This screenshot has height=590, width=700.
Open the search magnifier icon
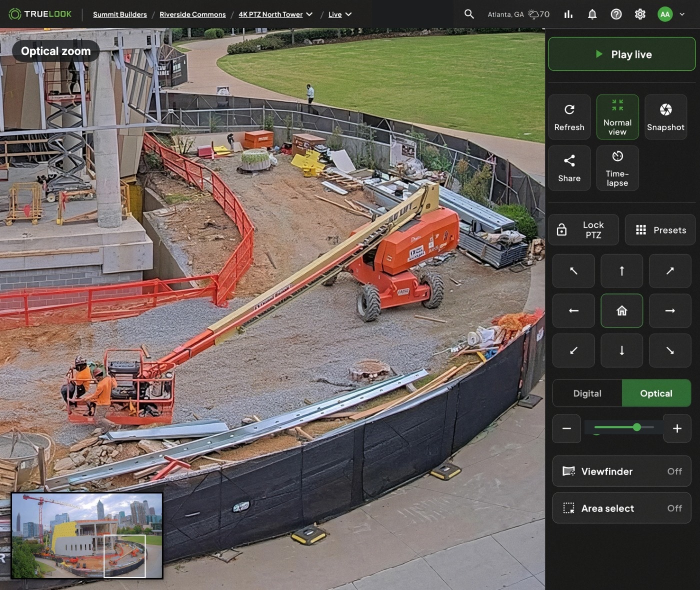469,14
